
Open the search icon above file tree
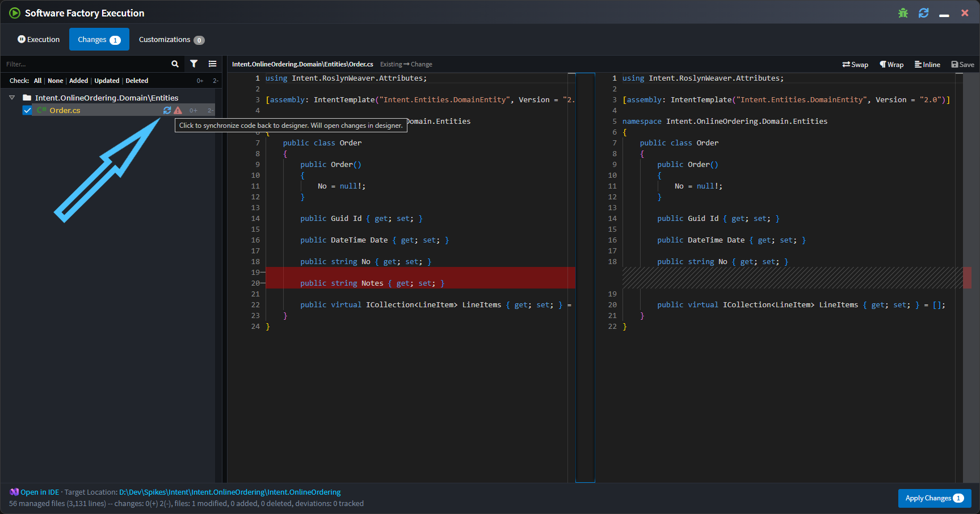click(175, 64)
